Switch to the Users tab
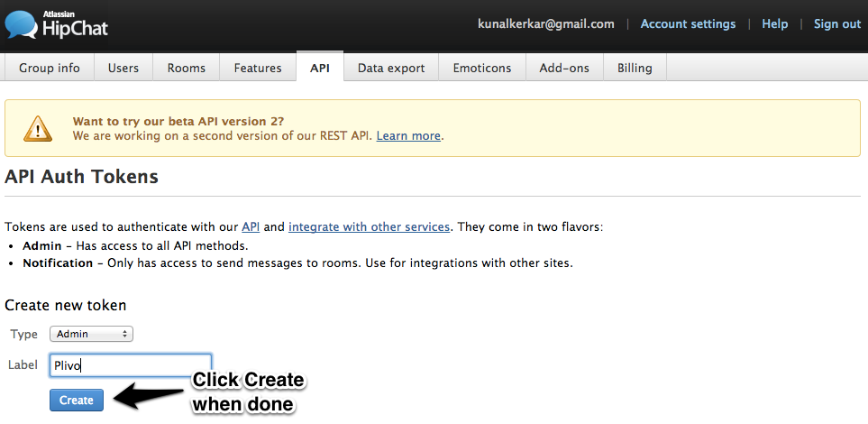 (x=123, y=69)
